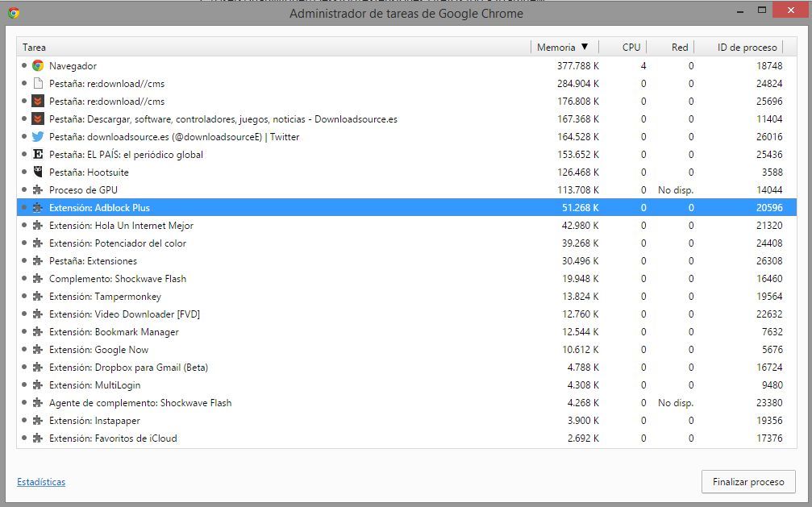Click process ID 17376

(769, 438)
